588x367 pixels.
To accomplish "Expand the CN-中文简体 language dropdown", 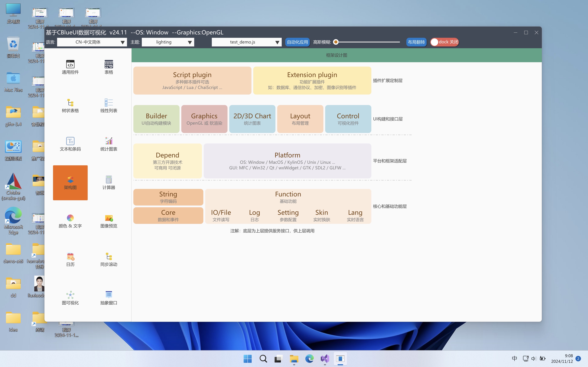I will coord(92,42).
